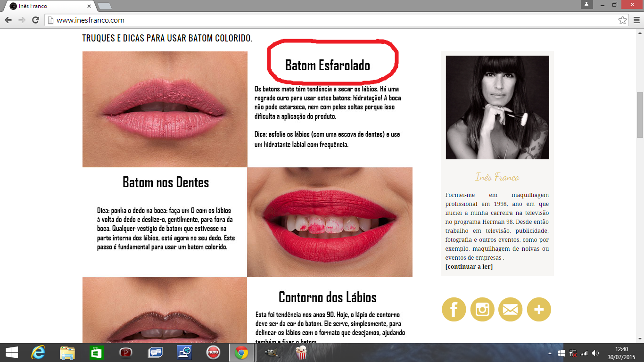Click the volume speaker icon in tray
Viewport: 644px width, 362px height.
595,353
